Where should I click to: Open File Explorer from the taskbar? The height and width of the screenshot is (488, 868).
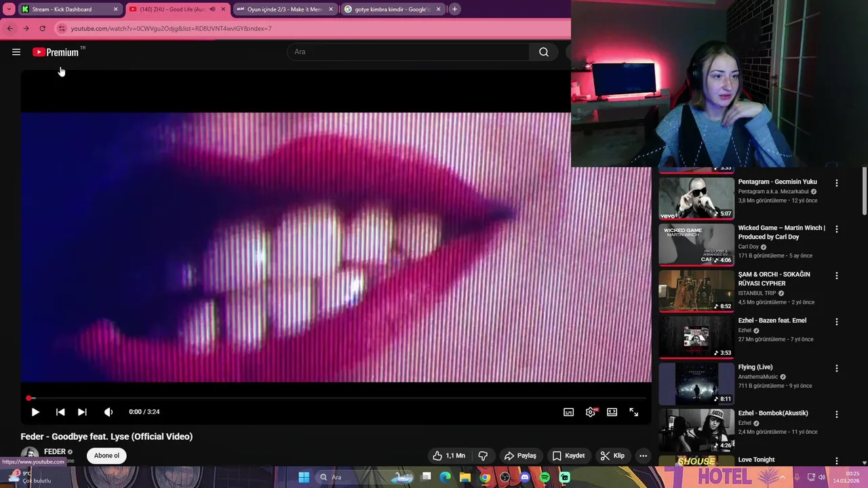(465, 477)
